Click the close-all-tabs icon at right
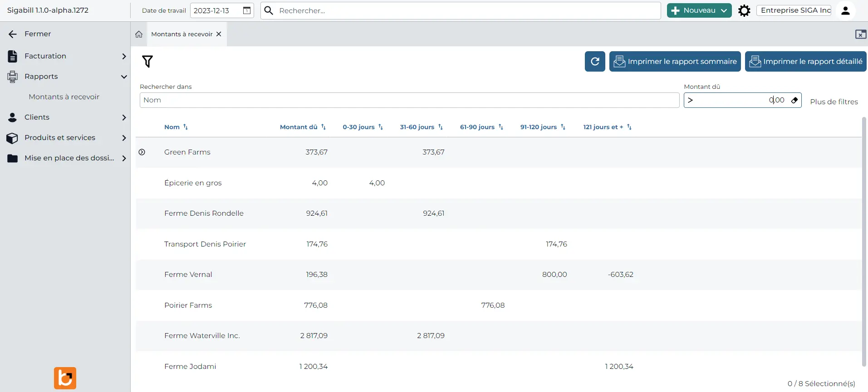868x392 pixels. (860, 34)
